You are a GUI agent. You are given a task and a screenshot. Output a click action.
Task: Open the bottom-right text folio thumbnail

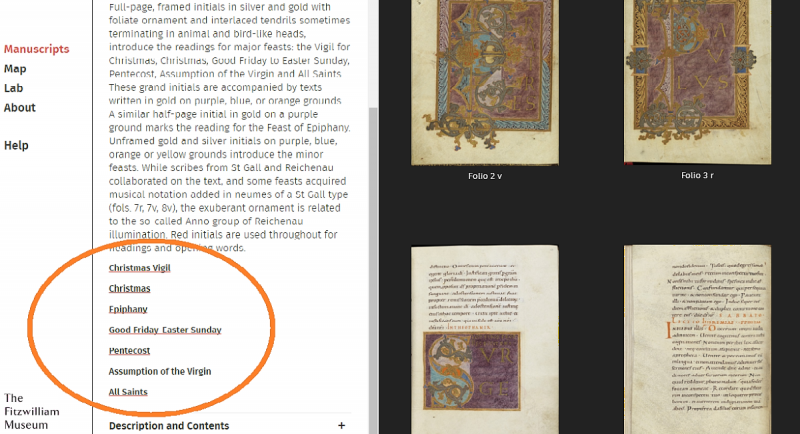[x=697, y=340]
